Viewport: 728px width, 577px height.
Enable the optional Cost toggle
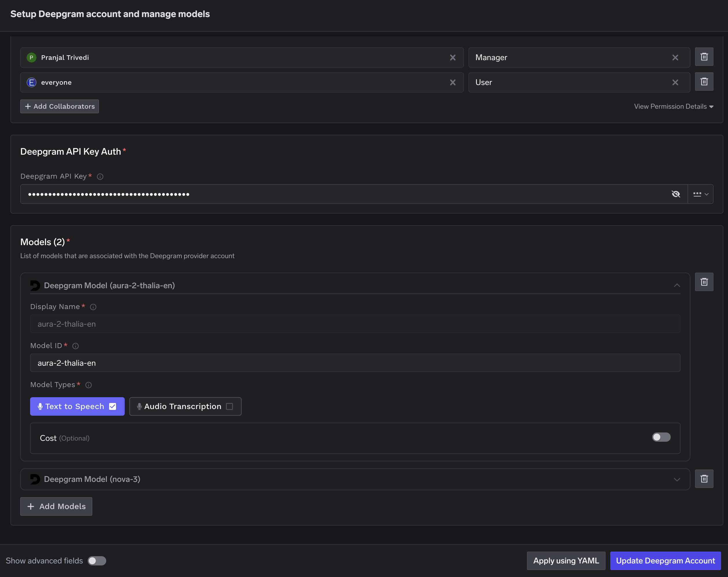coord(661,437)
